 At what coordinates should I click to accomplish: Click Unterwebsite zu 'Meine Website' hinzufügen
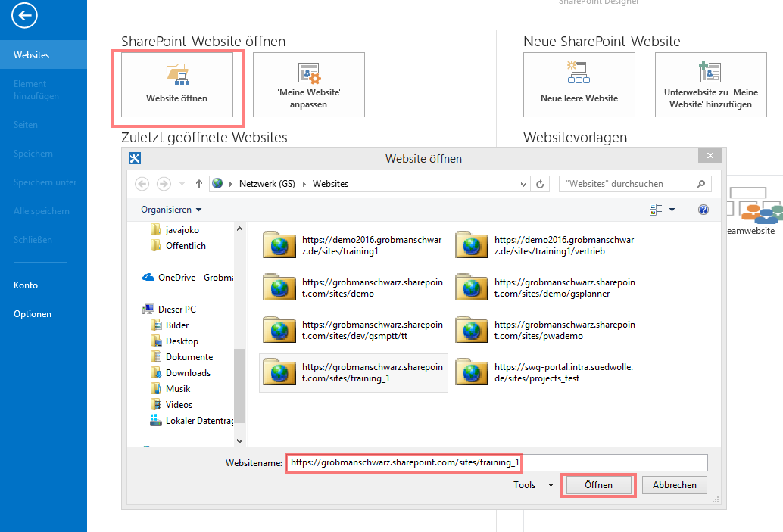tap(710, 85)
